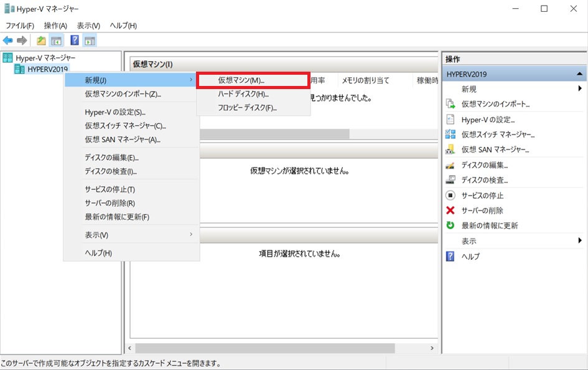Click 仮想マシンのインポート... link in actions pane
Image resolution: width=588 pixels, height=370 pixels.
pyautogui.click(x=495, y=104)
